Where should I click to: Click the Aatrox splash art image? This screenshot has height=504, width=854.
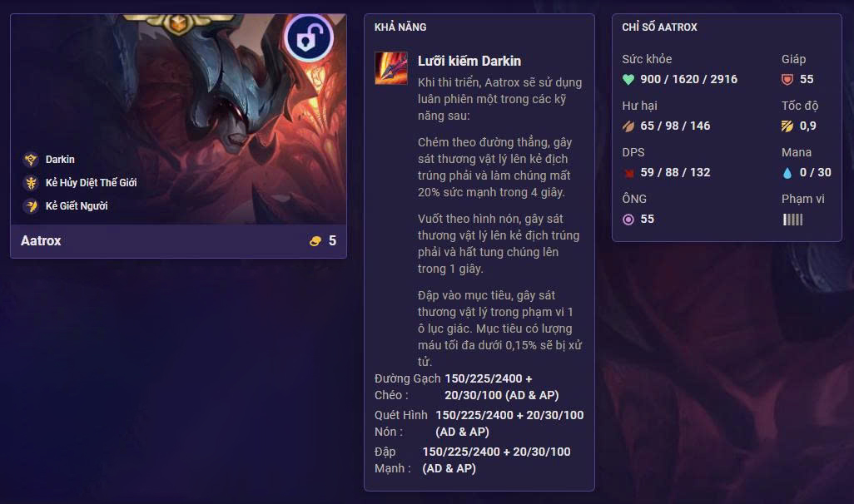coord(179,119)
